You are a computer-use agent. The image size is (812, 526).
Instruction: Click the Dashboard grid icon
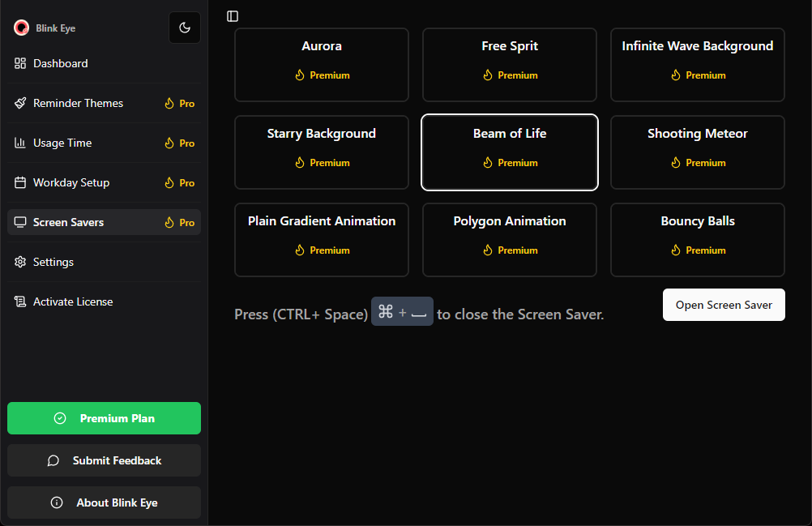pos(20,63)
